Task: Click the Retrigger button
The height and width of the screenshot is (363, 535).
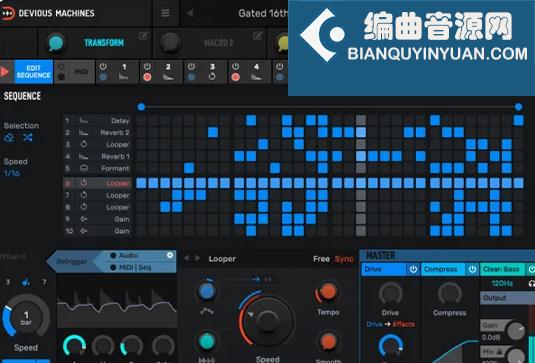Action: (72, 261)
